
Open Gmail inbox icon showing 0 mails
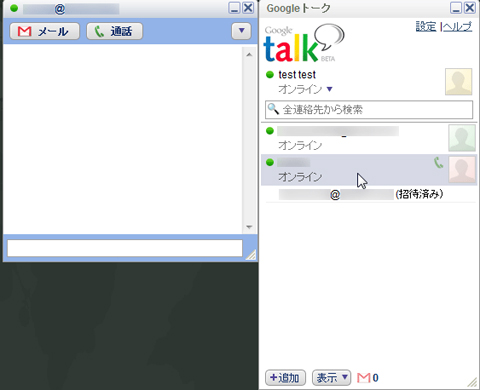pyautogui.click(x=368, y=378)
